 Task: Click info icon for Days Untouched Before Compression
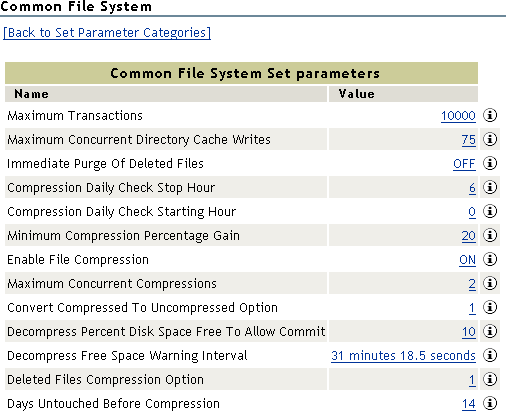coord(490,403)
